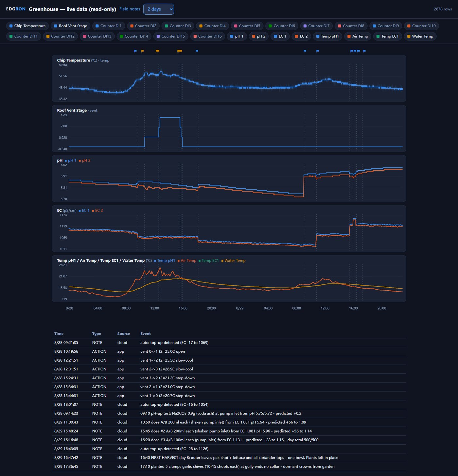Click the Time column header
This screenshot has height=476, width=458.
(x=59, y=334)
